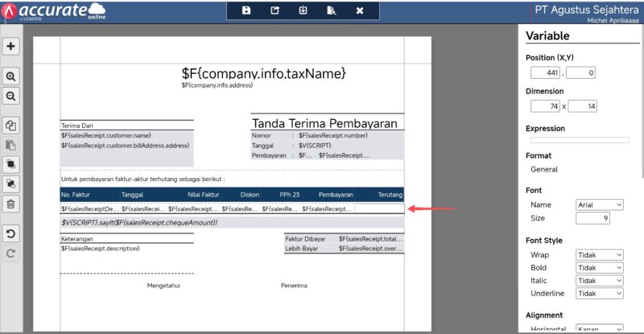Undo the last change

[11, 233]
